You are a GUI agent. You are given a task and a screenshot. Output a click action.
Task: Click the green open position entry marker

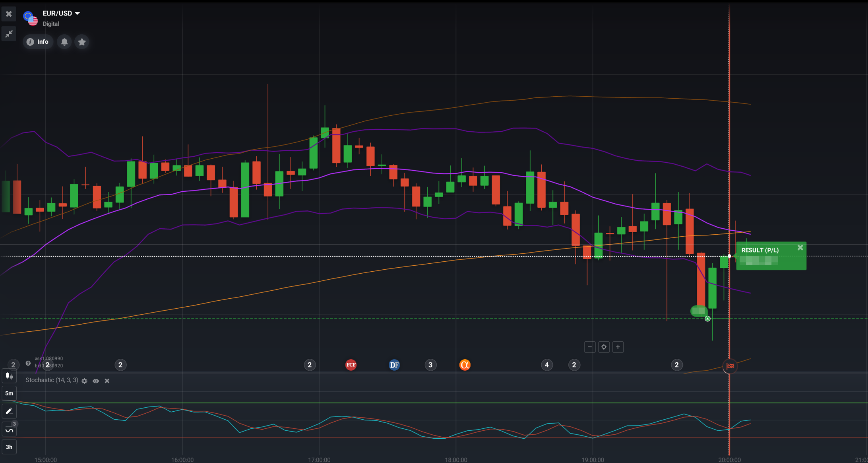pyautogui.click(x=707, y=319)
